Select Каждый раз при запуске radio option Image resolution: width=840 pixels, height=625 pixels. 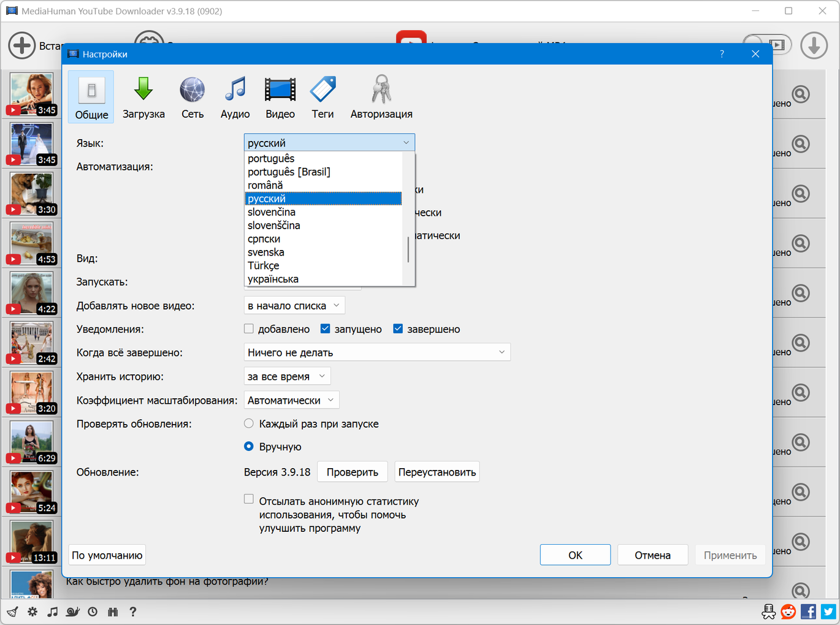249,423
